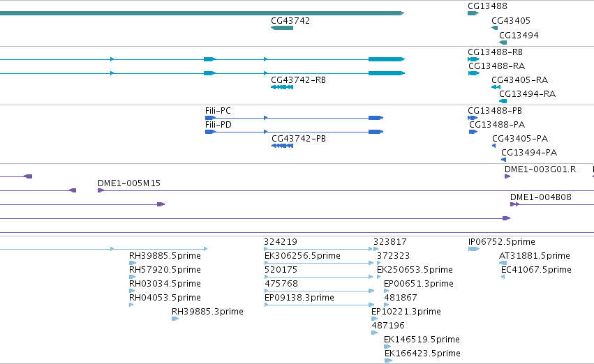
Task: Click the EP10221.3prime arrow glyph
Action: click(374, 319)
